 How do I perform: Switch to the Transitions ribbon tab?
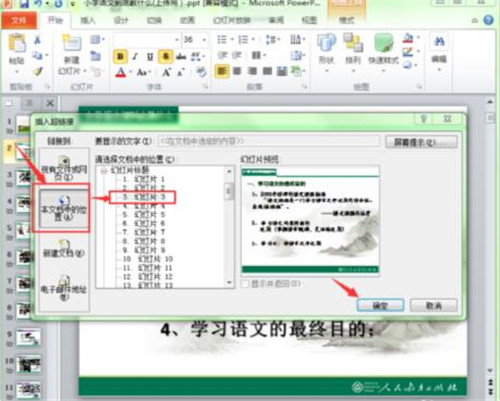(x=154, y=21)
